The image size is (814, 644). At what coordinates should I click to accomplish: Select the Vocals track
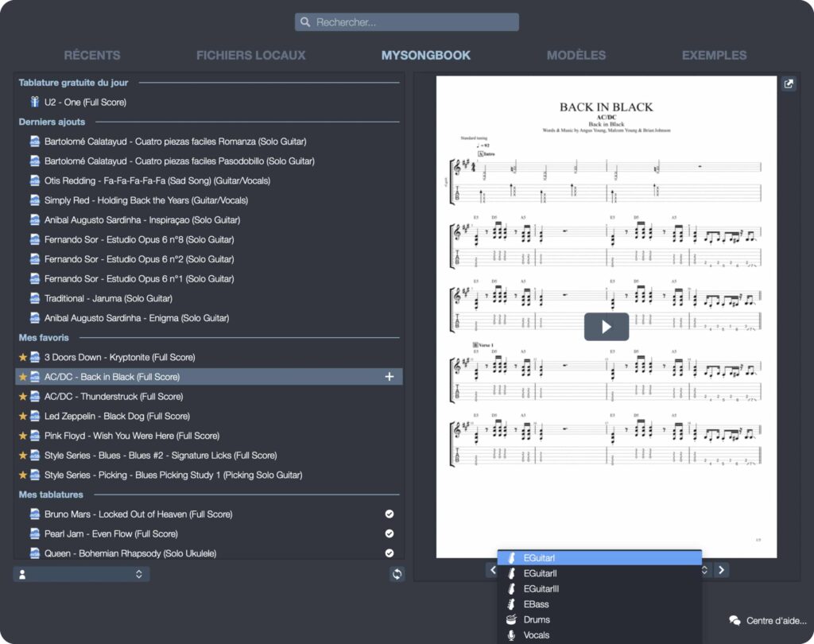click(x=599, y=634)
